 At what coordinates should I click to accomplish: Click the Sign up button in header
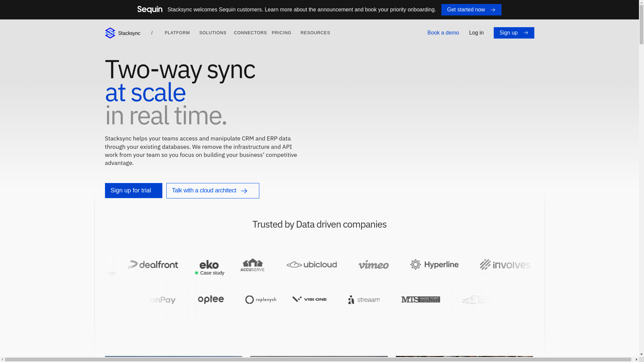[514, 33]
